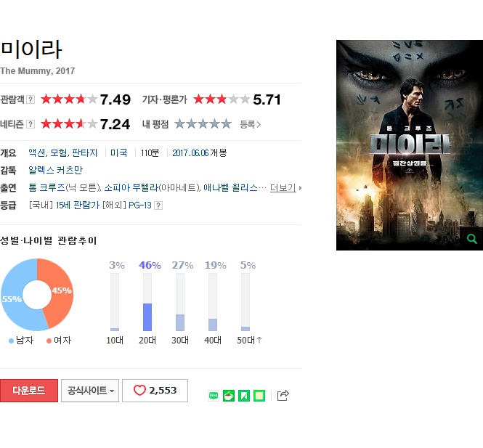
Task: Click help icon next to 네티즌
Action: click(31, 124)
